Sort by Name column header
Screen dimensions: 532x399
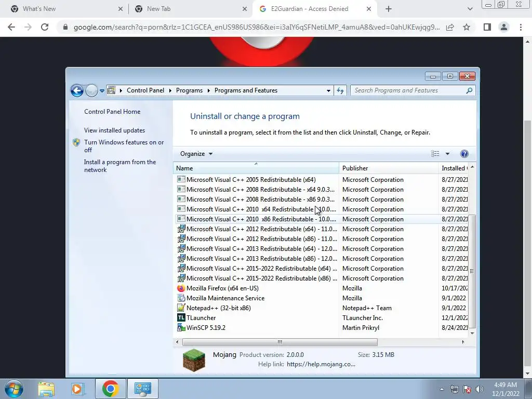(x=256, y=168)
